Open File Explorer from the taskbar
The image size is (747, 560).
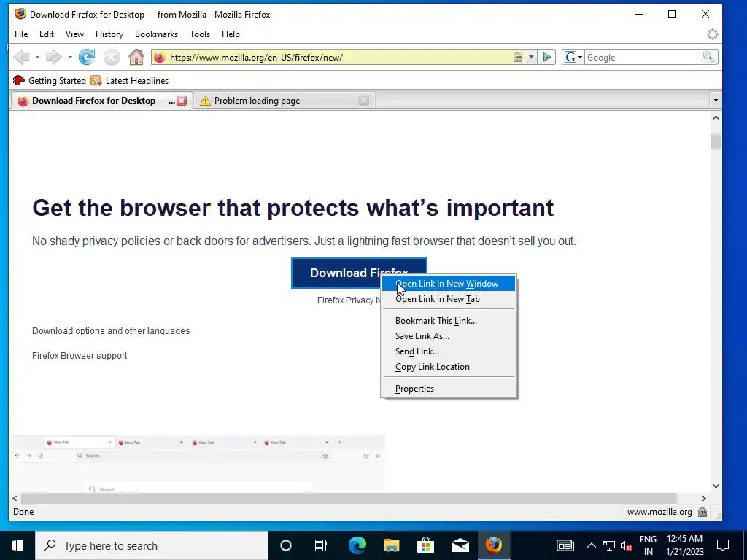coord(391,545)
